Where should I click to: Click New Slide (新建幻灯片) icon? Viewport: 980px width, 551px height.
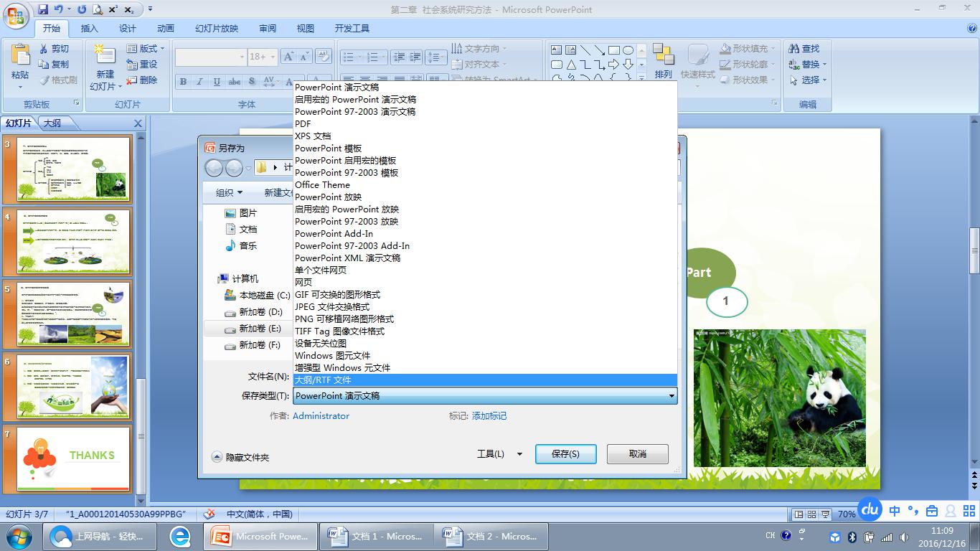(x=105, y=56)
